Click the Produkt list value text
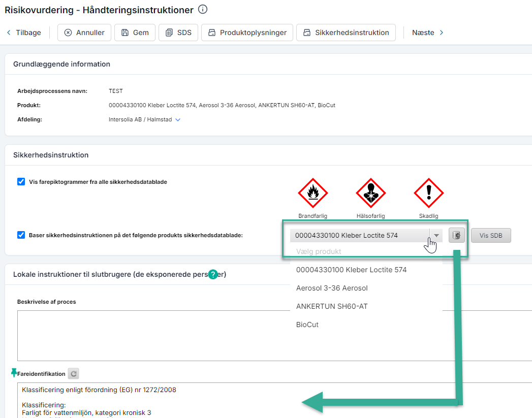The height and width of the screenshot is (418, 532). [x=222, y=106]
